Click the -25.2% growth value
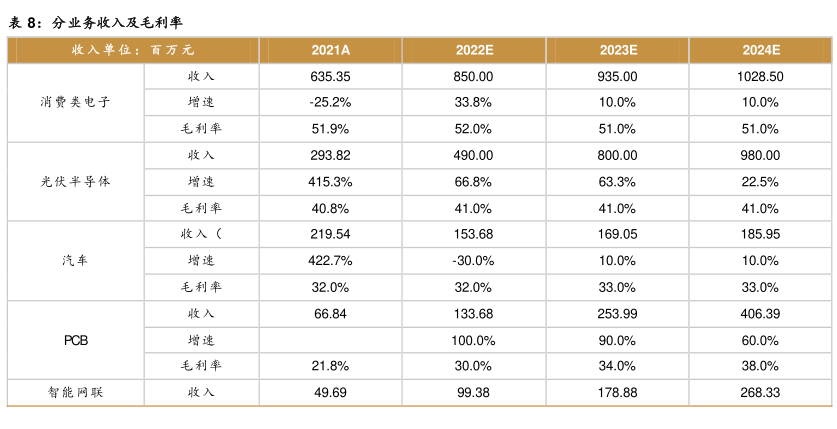Screen dimensions: 837x429 click(x=330, y=102)
